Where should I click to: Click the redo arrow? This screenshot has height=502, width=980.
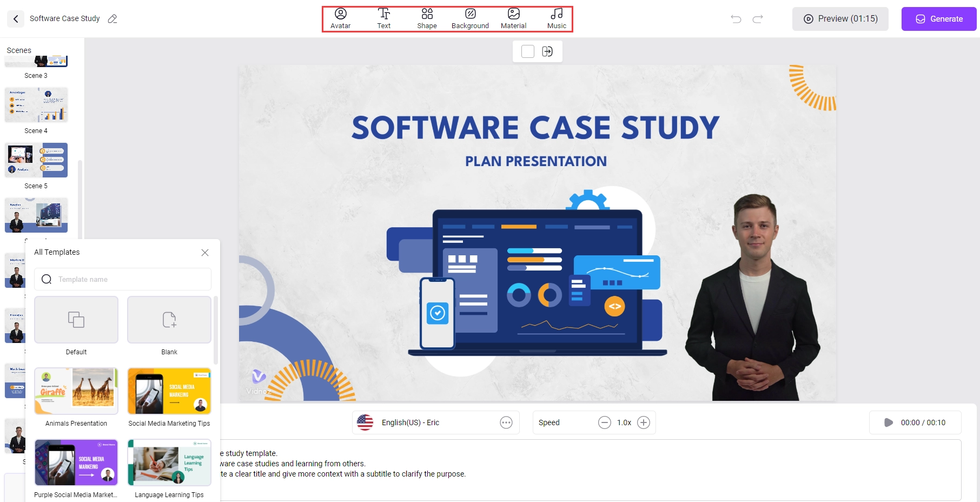(x=758, y=19)
